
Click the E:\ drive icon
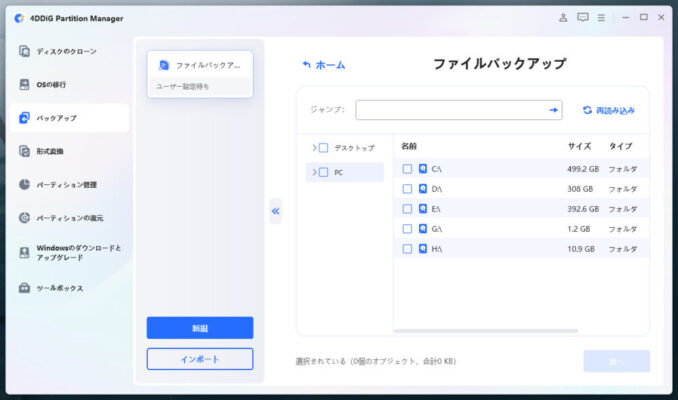(x=422, y=208)
